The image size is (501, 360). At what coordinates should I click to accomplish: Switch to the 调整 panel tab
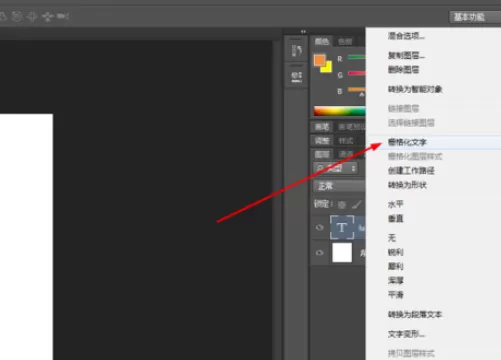322,141
